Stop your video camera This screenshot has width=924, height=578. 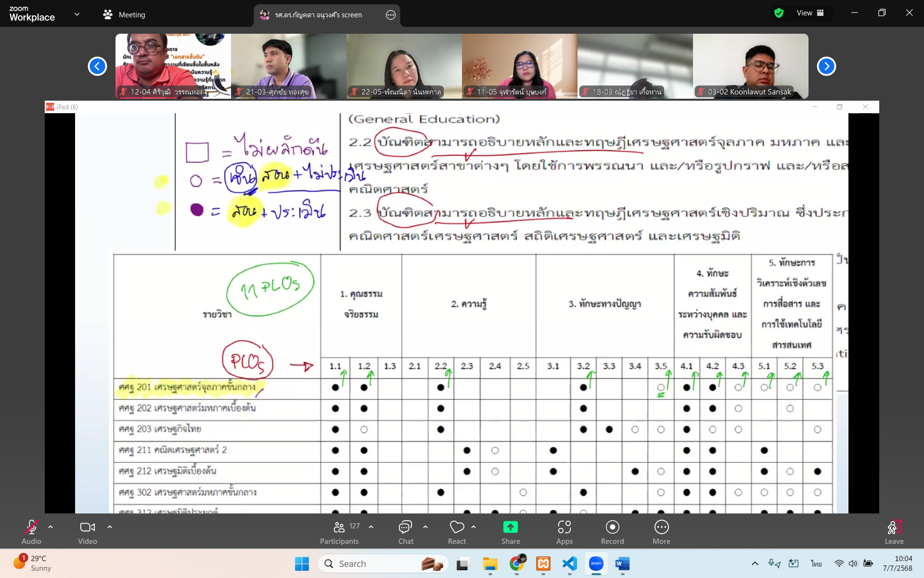(87, 527)
